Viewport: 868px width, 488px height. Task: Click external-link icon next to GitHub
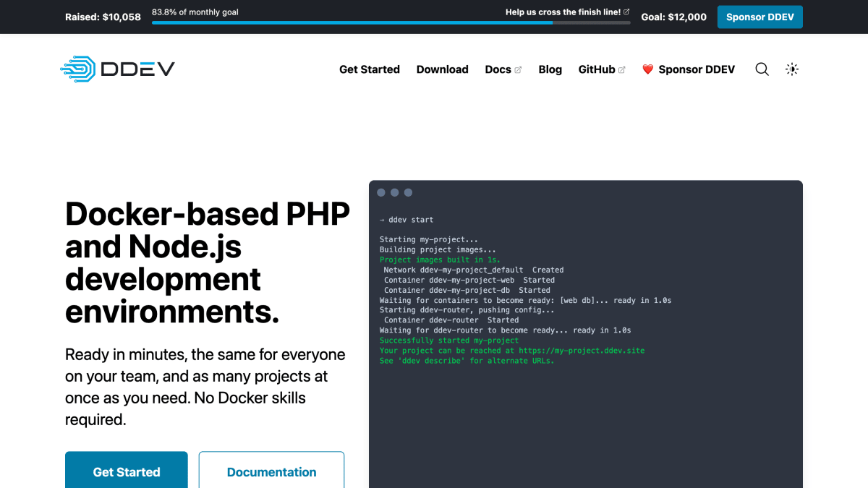click(622, 70)
